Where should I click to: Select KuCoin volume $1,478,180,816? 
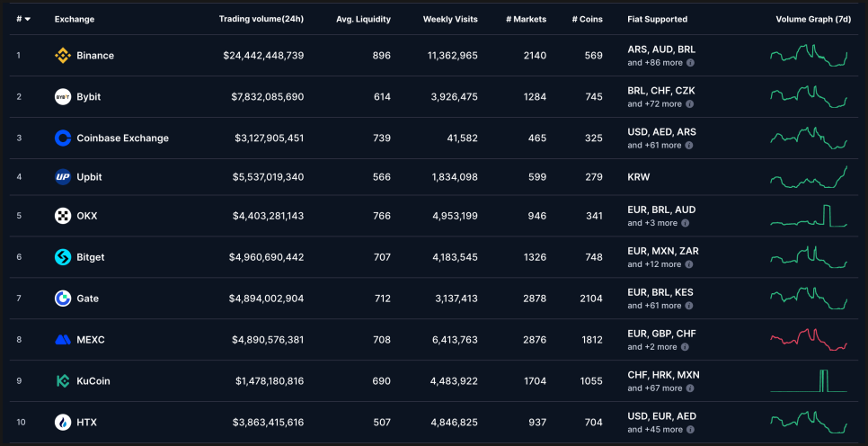269,381
